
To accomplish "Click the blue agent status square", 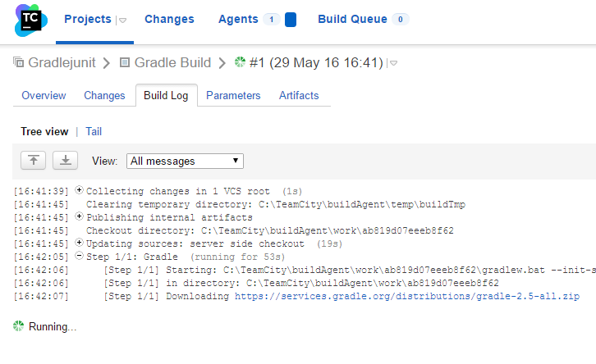I will 291,20.
